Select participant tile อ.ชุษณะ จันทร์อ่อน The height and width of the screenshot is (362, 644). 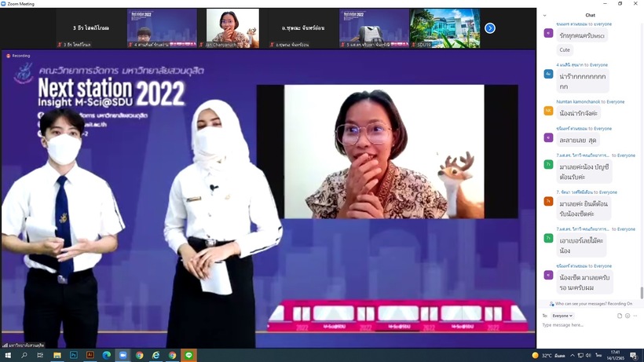pyautogui.click(x=303, y=28)
